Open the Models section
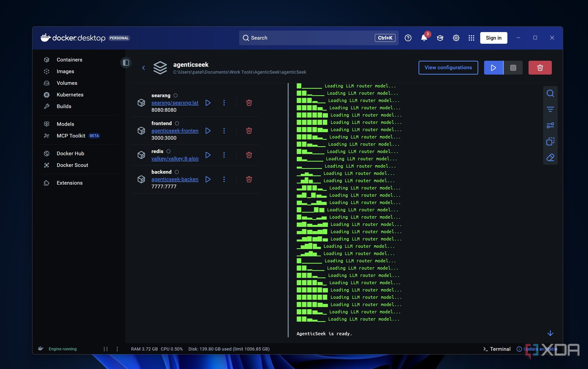 coord(65,124)
